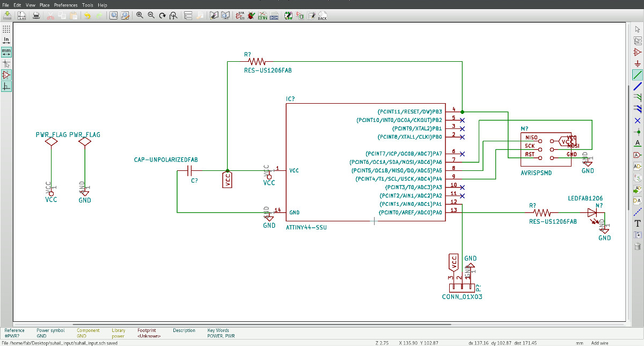The height and width of the screenshot is (346, 644).
Task: Toggle horizontal/vertical wire orientation mode
Action: [6, 86]
